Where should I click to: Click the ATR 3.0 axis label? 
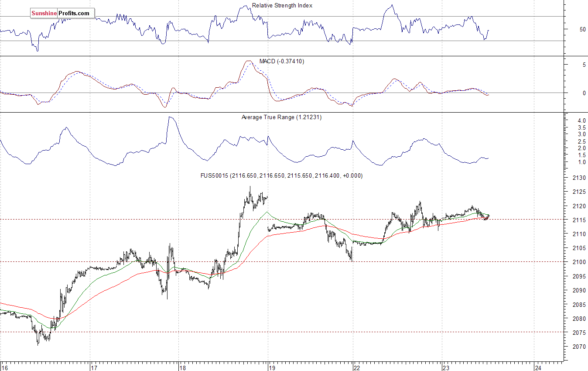pos(581,134)
